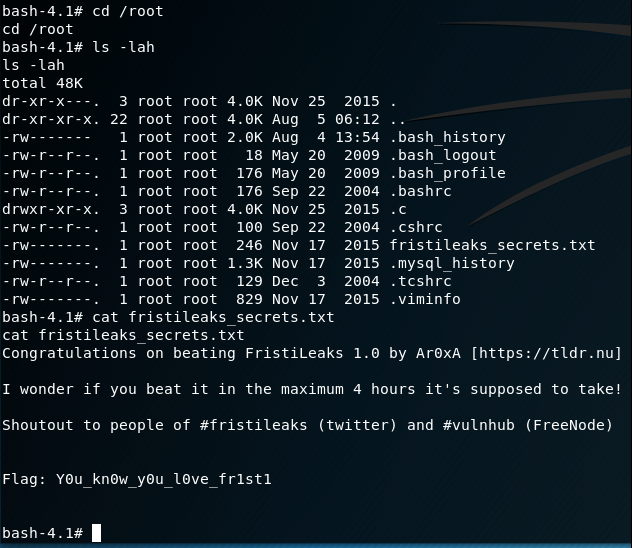Click the .c directory entry
Screen dimensions: 632x548
click(x=397, y=209)
